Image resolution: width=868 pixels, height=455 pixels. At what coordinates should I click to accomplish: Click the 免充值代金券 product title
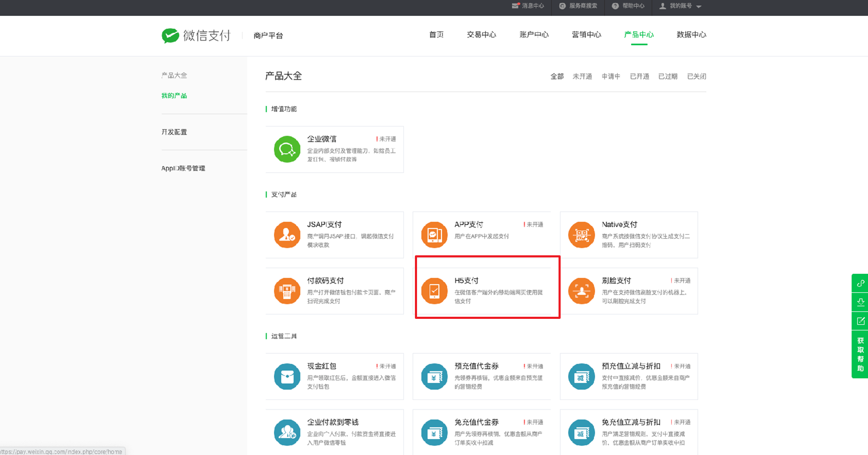(476, 422)
